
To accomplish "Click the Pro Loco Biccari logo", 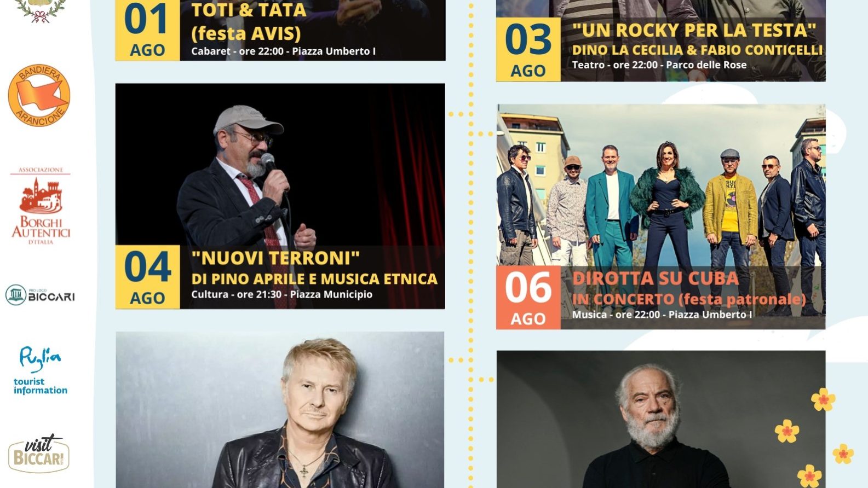I will tap(40, 295).
